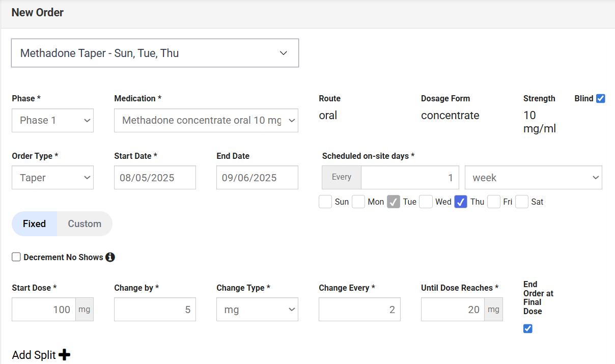Switch to the Custom tab
Image resolution: width=615 pixels, height=364 pixels.
click(x=85, y=224)
